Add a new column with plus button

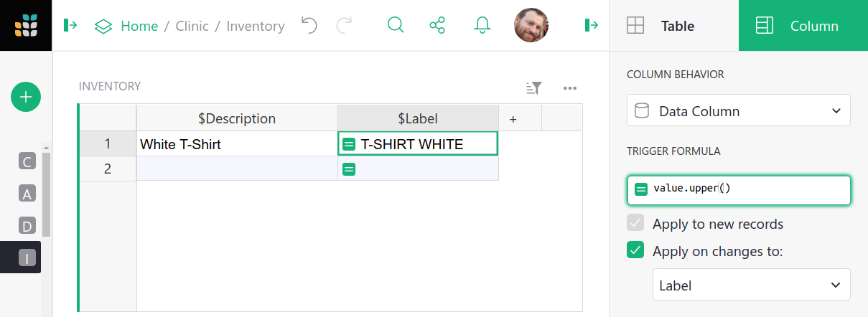513,119
